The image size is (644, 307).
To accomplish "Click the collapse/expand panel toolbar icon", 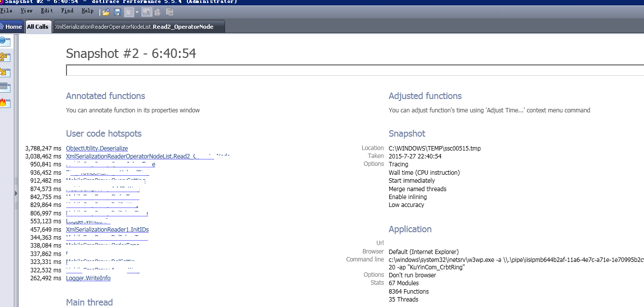I will pos(147,11).
